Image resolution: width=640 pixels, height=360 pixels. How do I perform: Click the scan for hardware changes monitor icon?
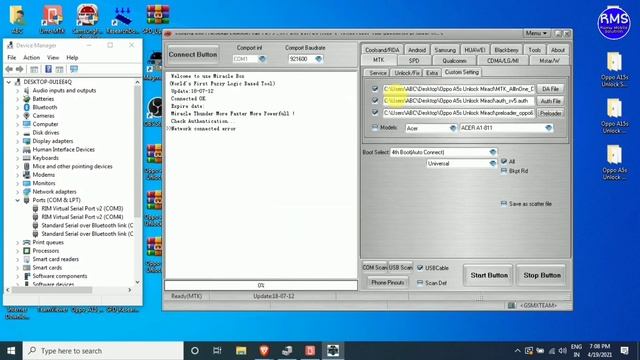(x=74, y=69)
